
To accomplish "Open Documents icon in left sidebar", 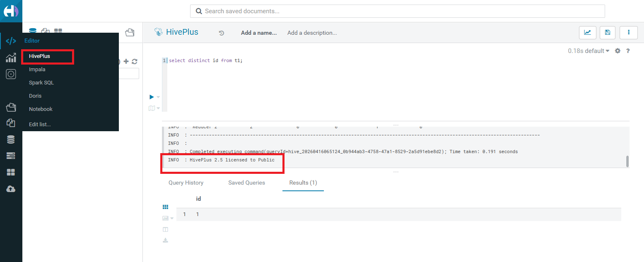I will [11, 123].
